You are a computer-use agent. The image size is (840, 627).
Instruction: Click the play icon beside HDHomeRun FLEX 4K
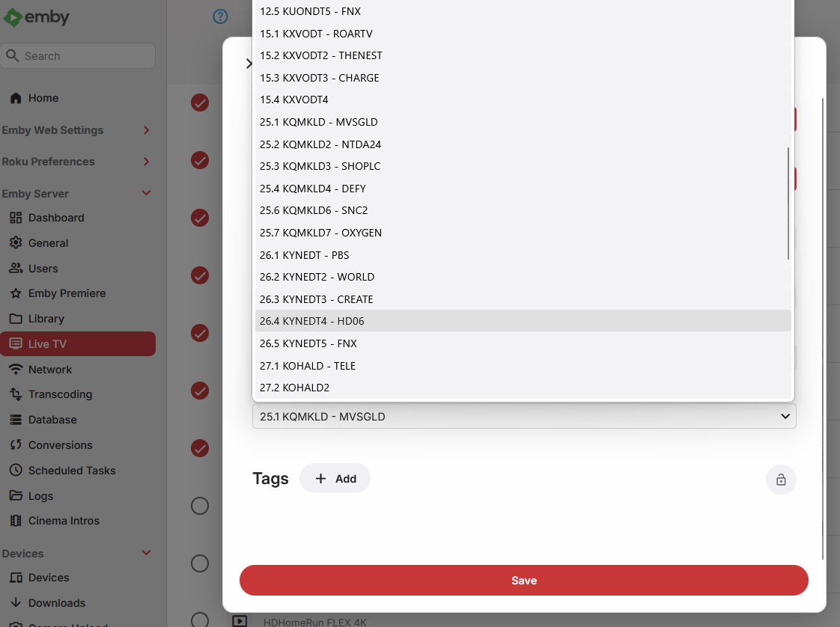[240, 621]
